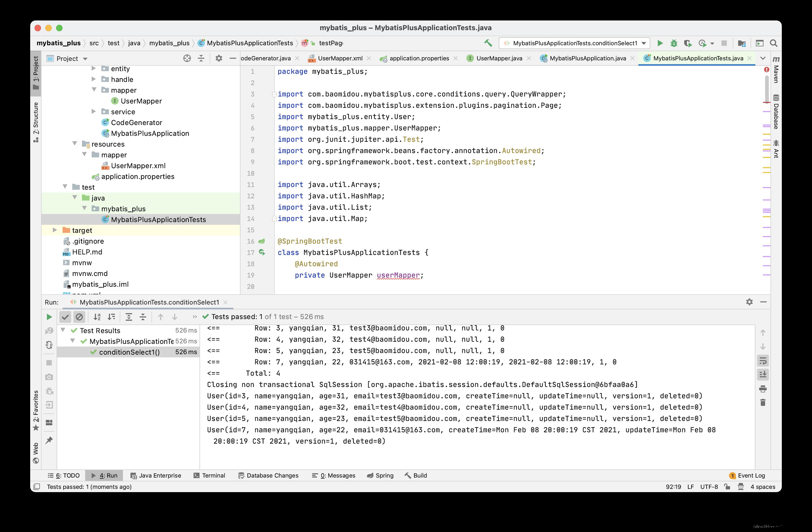Toggle Show Ignored tests button
812x532 pixels.
(x=79, y=317)
